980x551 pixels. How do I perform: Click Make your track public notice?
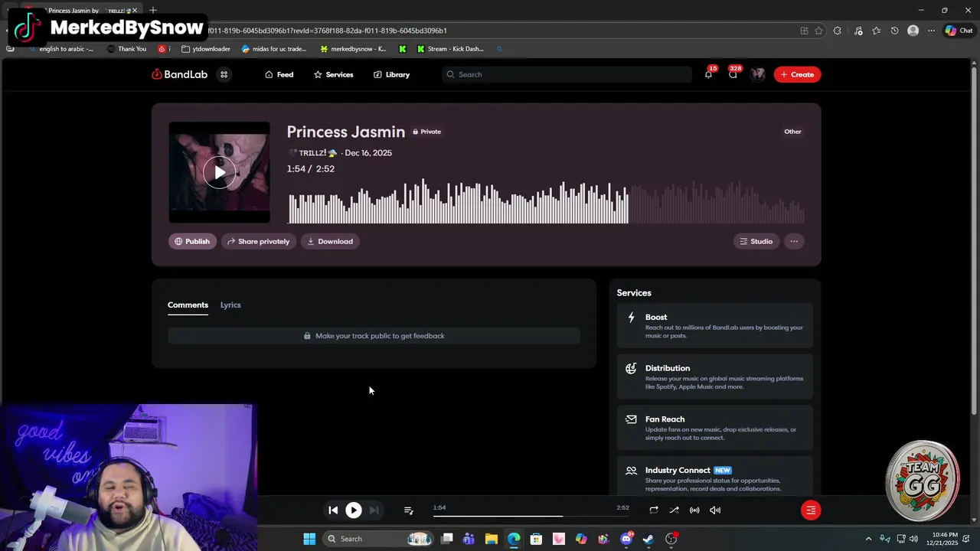(374, 336)
